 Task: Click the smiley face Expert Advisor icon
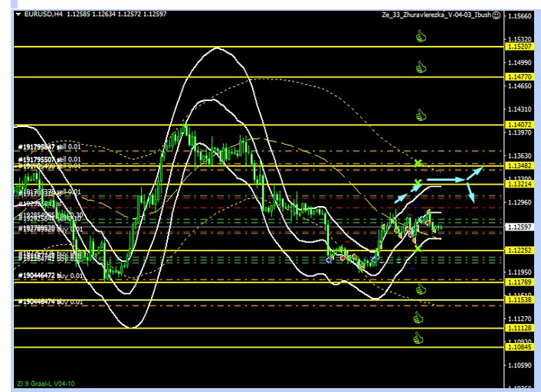click(x=497, y=15)
